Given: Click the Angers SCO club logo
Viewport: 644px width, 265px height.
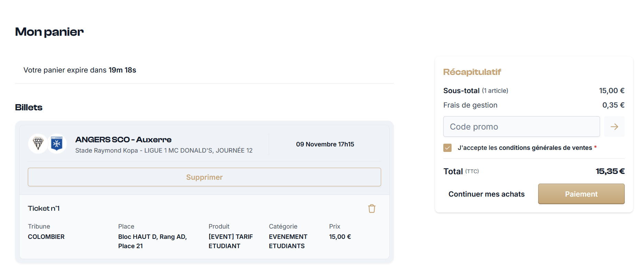Looking at the screenshot, I should click(x=38, y=143).
